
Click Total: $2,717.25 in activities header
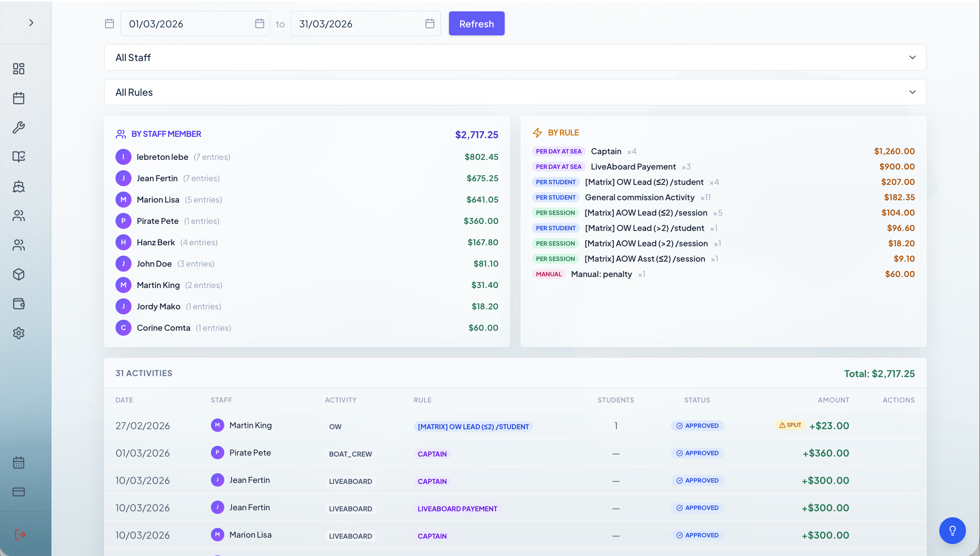coord(879,374)
